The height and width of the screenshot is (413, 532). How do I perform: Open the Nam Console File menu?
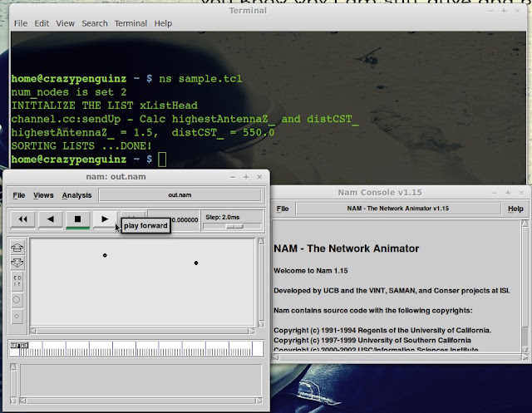tap(283, 209)
